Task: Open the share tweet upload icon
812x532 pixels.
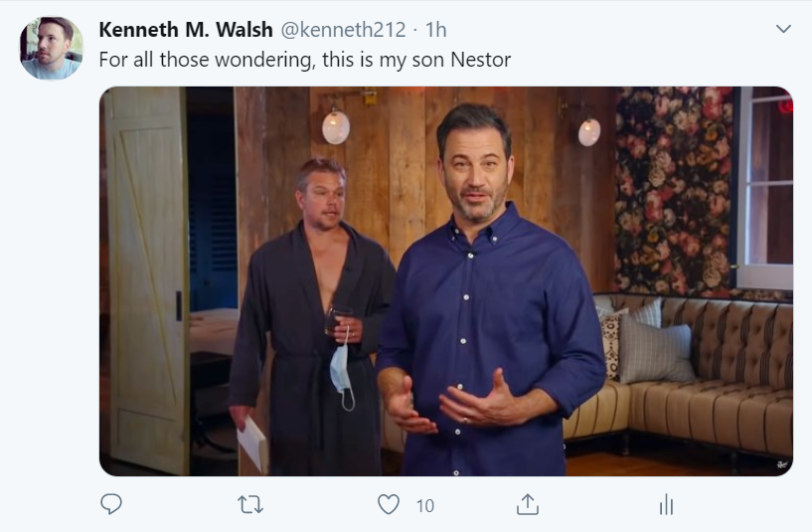Action: point(528,504)
